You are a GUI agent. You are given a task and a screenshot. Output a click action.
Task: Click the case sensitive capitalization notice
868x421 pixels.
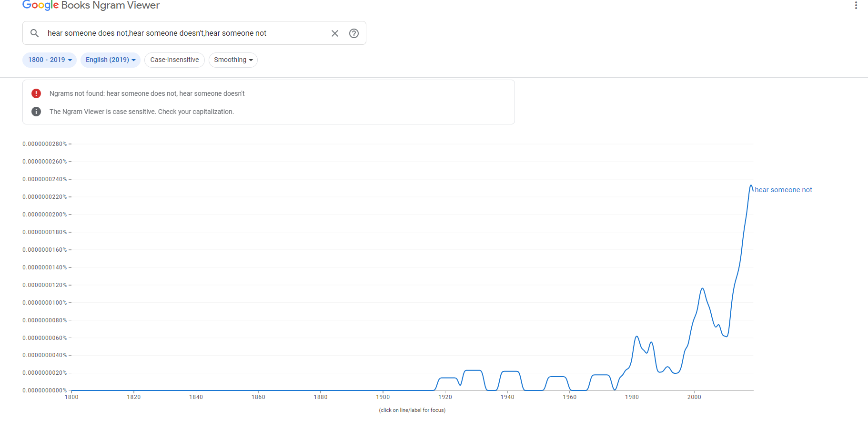[141, 112]
